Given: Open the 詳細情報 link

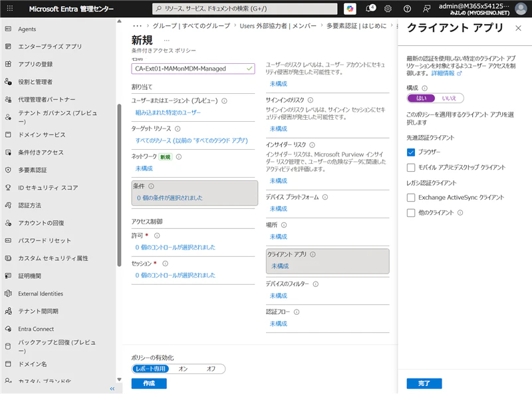Looking at the screenshot, I should 446,73.
